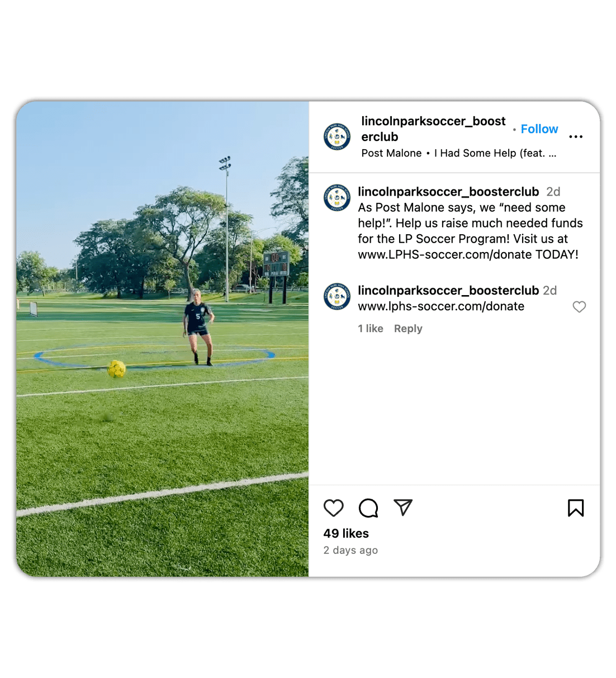
Task: View the comment's 1 like count
Action: pos(371,329)
